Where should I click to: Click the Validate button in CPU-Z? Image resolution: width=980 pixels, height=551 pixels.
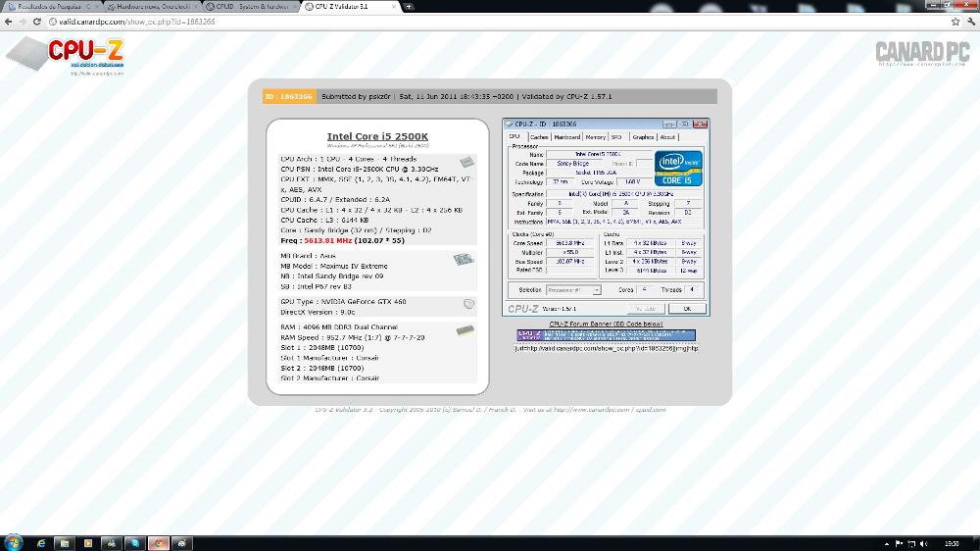pos(646,308)
